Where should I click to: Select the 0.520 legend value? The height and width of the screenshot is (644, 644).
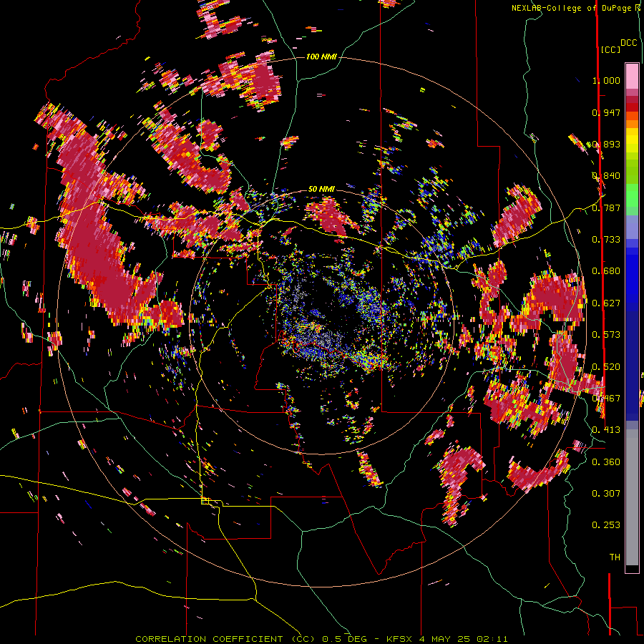[606, 367]
